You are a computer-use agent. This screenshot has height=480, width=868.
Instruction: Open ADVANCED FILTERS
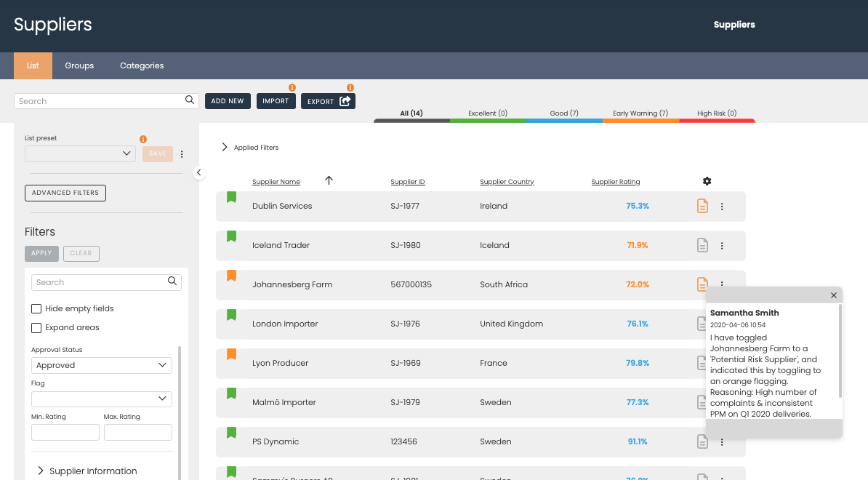(65, 193)
